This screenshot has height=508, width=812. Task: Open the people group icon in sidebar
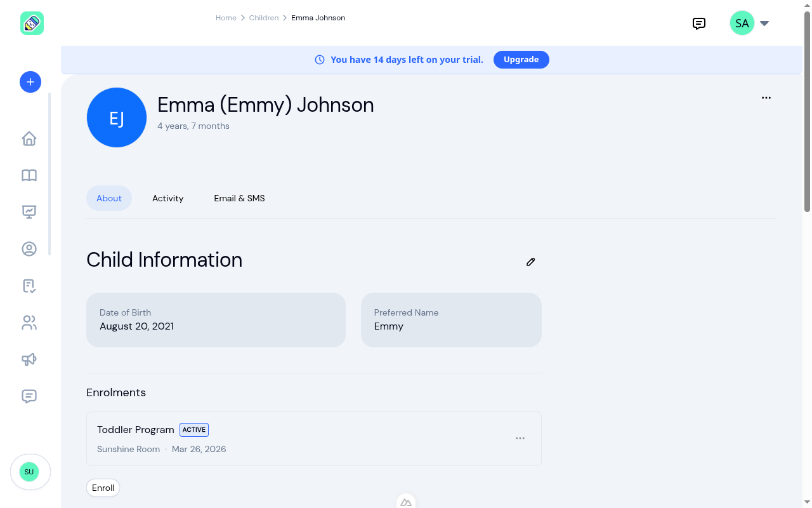click(29, 323)
